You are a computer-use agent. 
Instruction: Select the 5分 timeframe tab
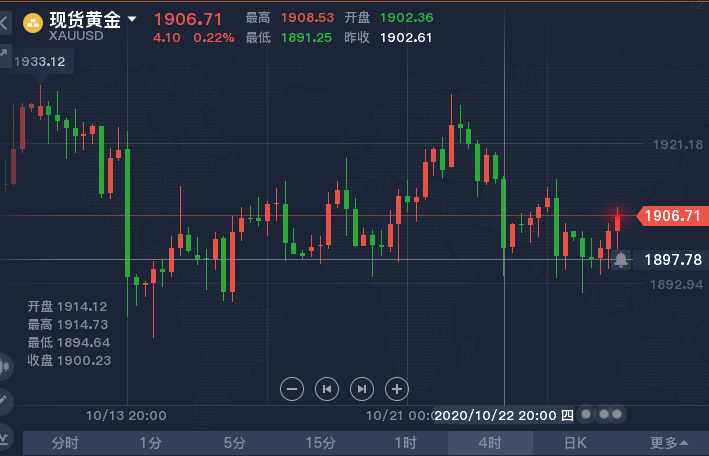235,443
